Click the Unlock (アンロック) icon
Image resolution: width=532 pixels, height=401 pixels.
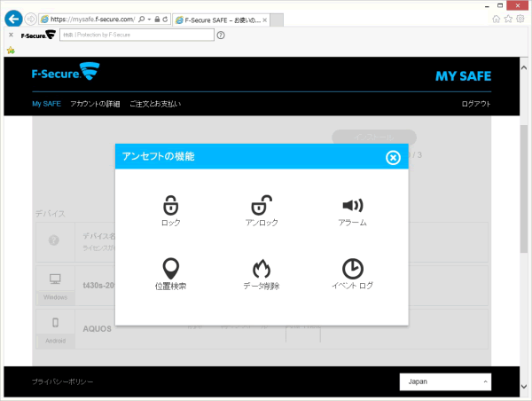262,205
